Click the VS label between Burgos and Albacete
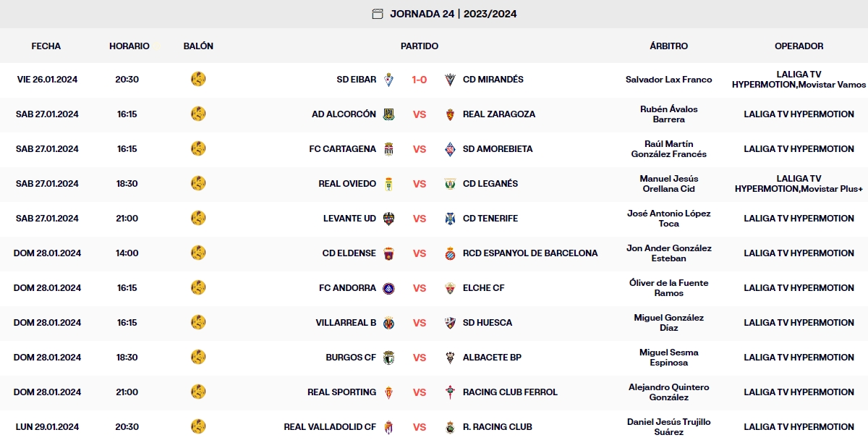Viewport: 868px width, 443px height. pyautogui.click(x=420, y=358)
